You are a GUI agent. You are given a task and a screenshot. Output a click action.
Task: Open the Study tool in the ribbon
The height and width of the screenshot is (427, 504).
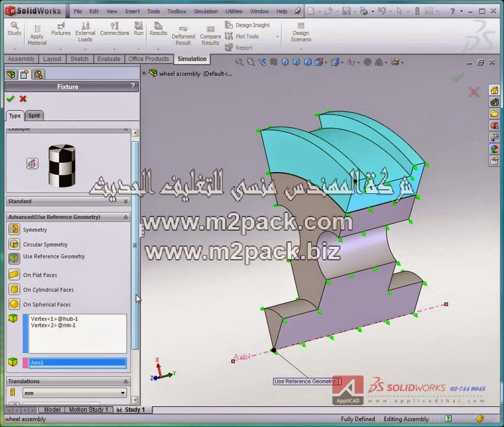[14, 28]
